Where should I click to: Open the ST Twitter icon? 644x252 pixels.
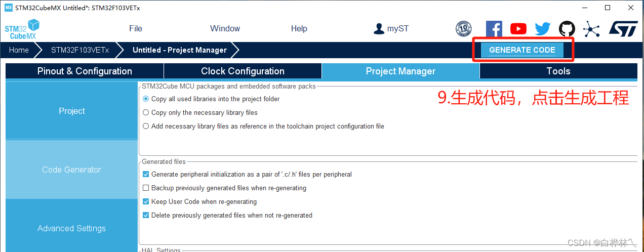coord(542,29)
